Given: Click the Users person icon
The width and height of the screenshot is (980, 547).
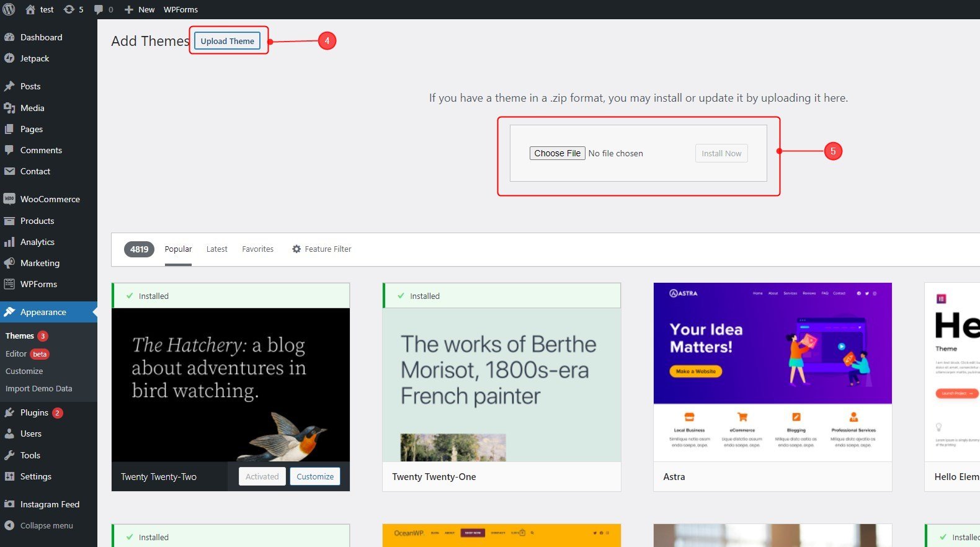Looking at the screenshot, I should click(9, 434).
